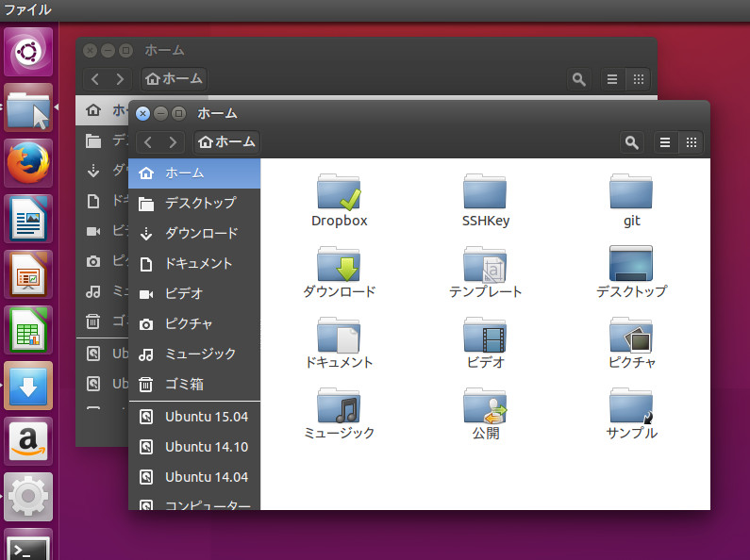Open the Ubuntu 14.04 volume in the sidebar
Screen dimensions: 750x560
(194, 477)
